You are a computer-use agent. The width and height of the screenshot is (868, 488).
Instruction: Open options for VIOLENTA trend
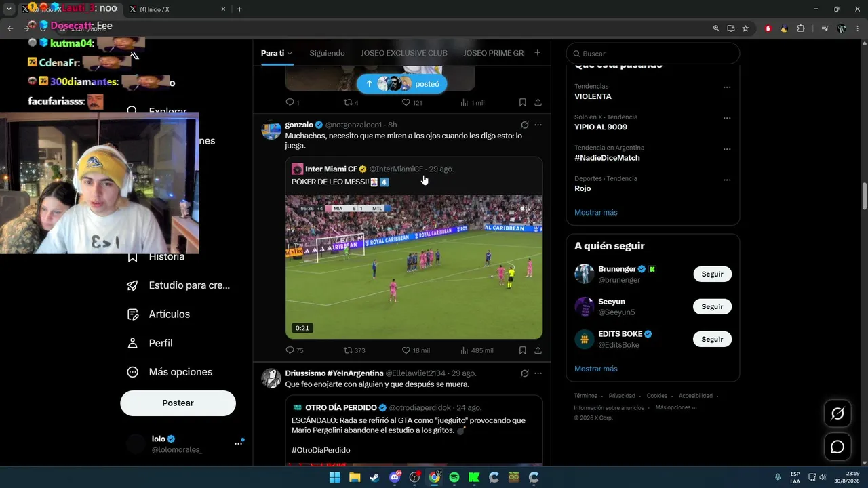point(727,87)
